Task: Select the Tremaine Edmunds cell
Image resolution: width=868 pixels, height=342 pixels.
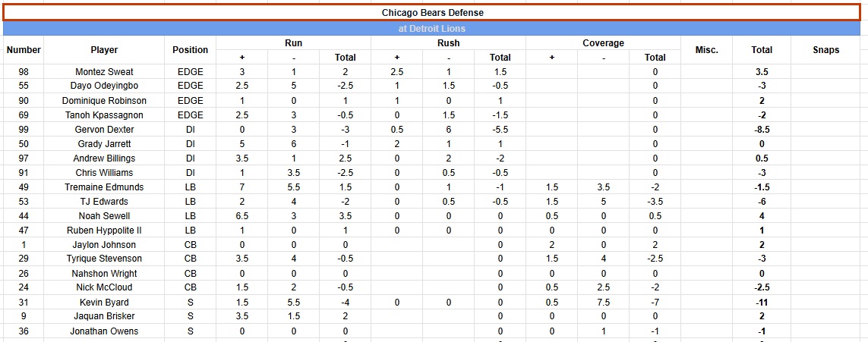Action: click(104, 187)
